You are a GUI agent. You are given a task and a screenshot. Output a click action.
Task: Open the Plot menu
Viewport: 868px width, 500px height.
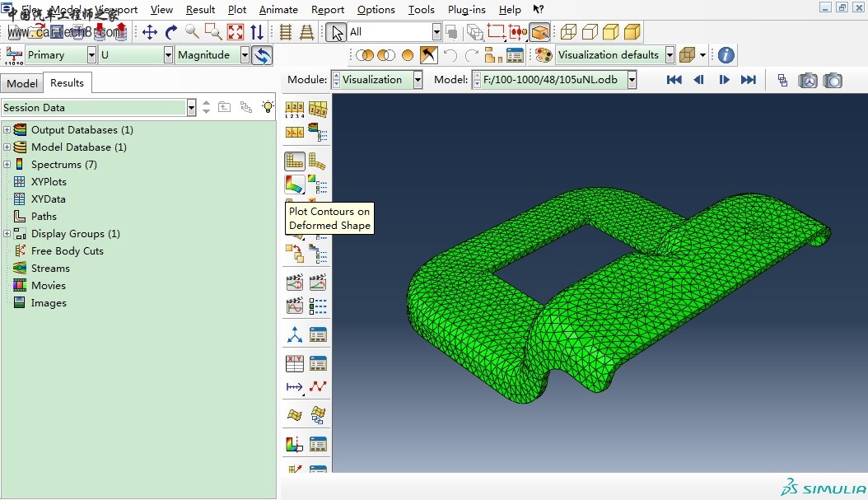(237, 10)
